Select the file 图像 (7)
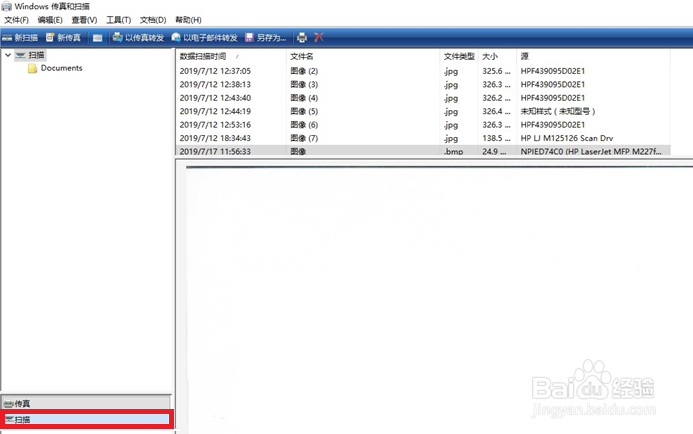This screenshot has width=693, height=434. 304,138
